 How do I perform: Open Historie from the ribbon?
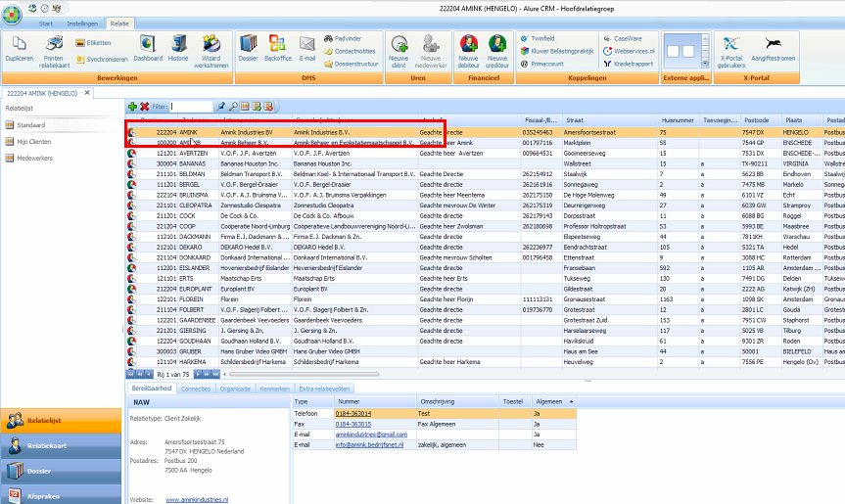(178, 50)
